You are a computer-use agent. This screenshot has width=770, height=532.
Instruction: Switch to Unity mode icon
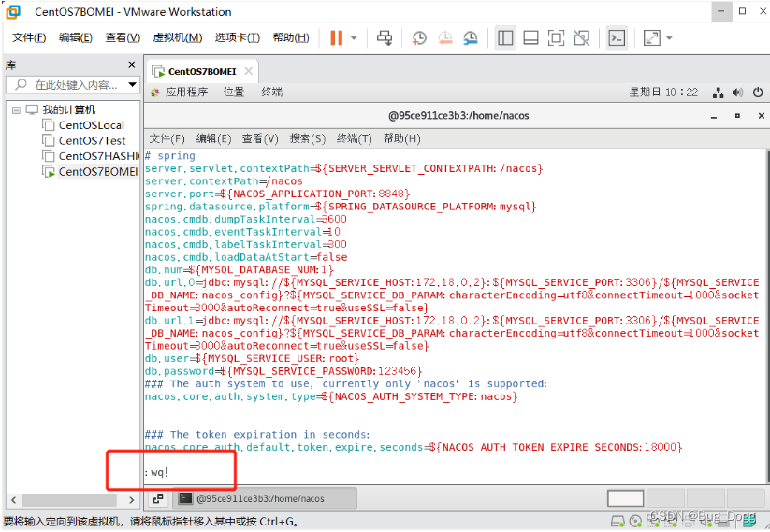(581, 37)
